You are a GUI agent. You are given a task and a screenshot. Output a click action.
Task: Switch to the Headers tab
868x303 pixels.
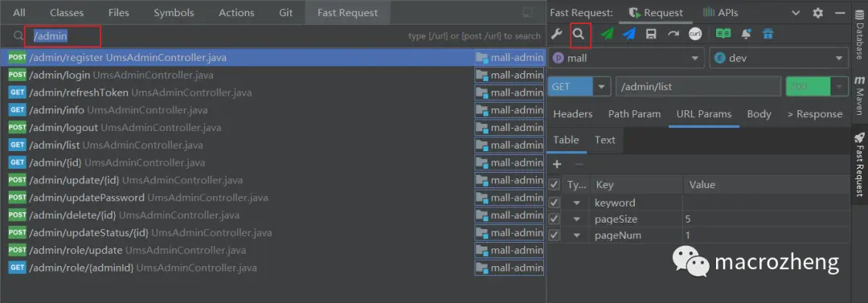pyautogui.click(x=573, y=114)
